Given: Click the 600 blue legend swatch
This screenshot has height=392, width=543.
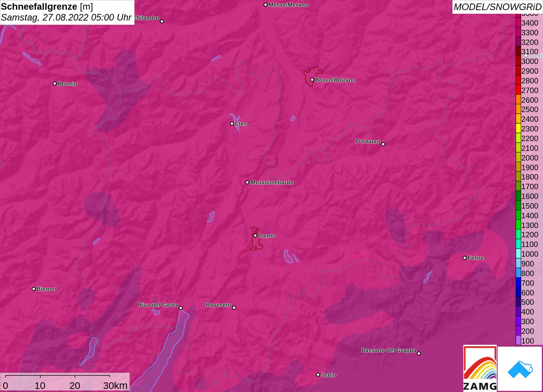Looking at the screenshot, I should (x=518, y=292).
